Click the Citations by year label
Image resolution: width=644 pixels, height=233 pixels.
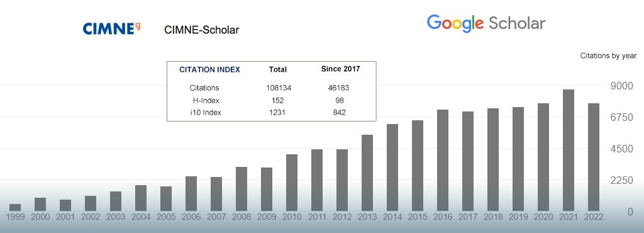tap(608, 55)
